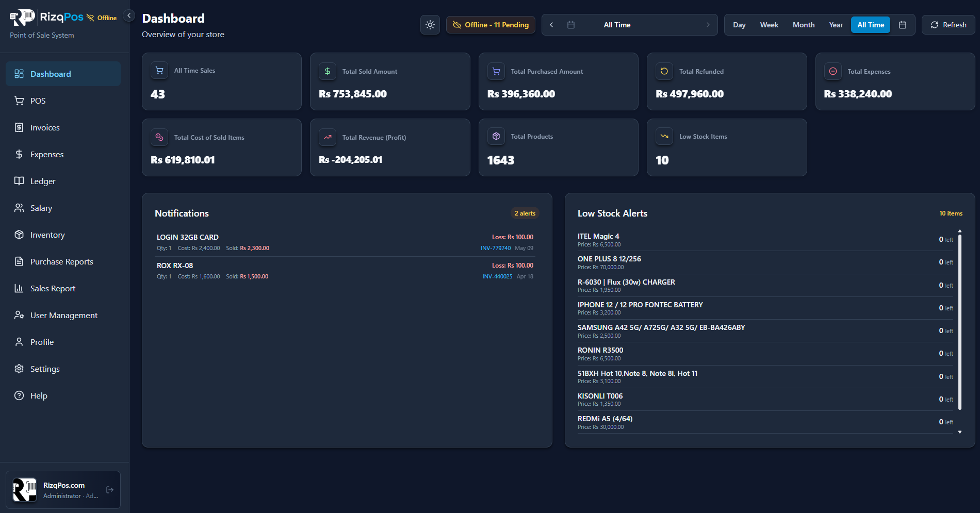Click the Low Stock Items trend-down icon
Image resolution: width=980 pixels, height=513 pixels.
(664, 136)
